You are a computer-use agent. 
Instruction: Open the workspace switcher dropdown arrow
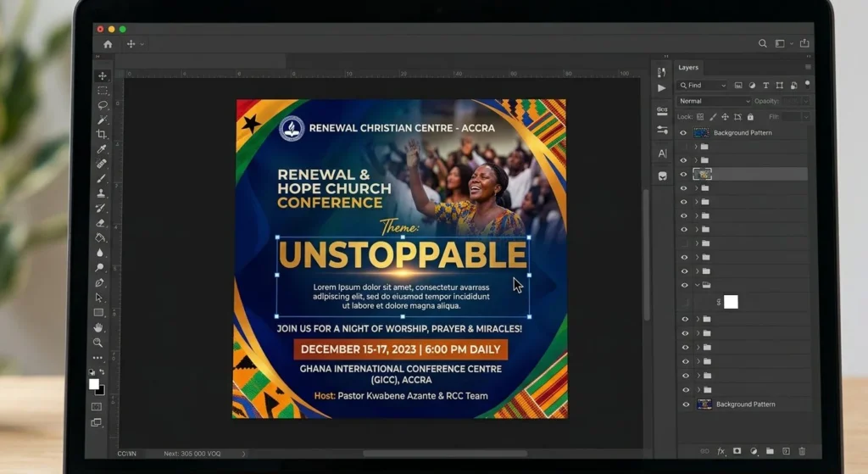point(792,43)
